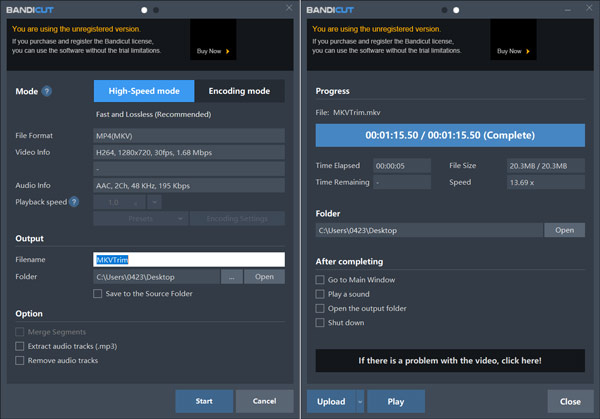Close the right Bandicut window with X
The image size is (600, 419).
[x=589, y=8]
